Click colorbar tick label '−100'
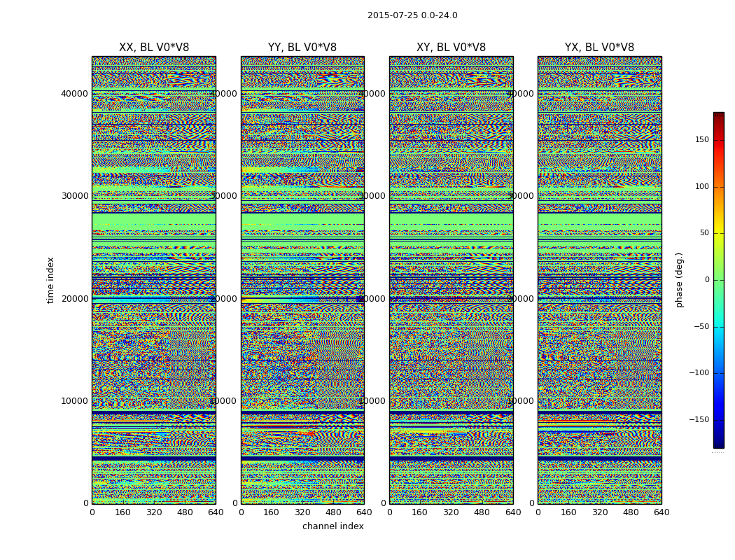The image size is (735, 560). [x=699, y=372]
